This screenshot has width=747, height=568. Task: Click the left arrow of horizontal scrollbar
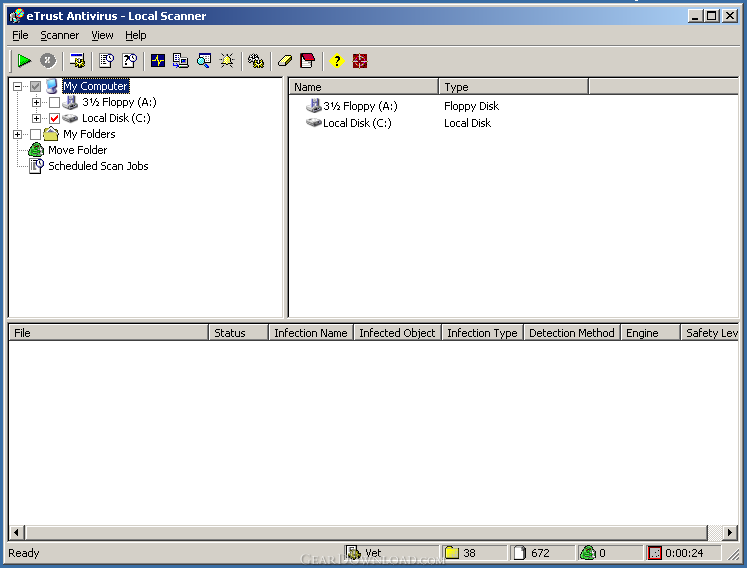tap(17, 532)
